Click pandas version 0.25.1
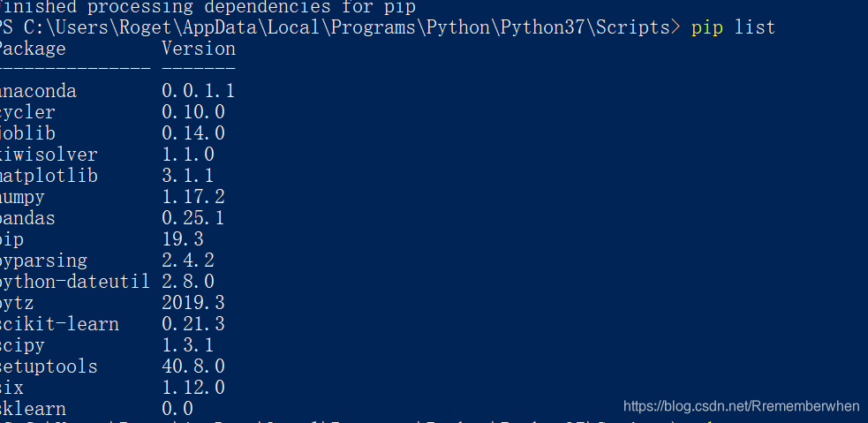This screenshot has width=868, height=423. tap(193, 217)
